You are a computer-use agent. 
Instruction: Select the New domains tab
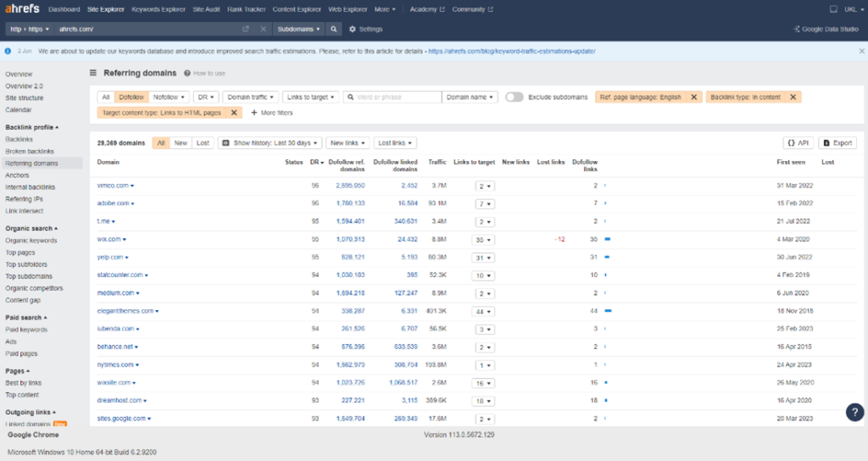pyautogui.click(x=181, y=142)
